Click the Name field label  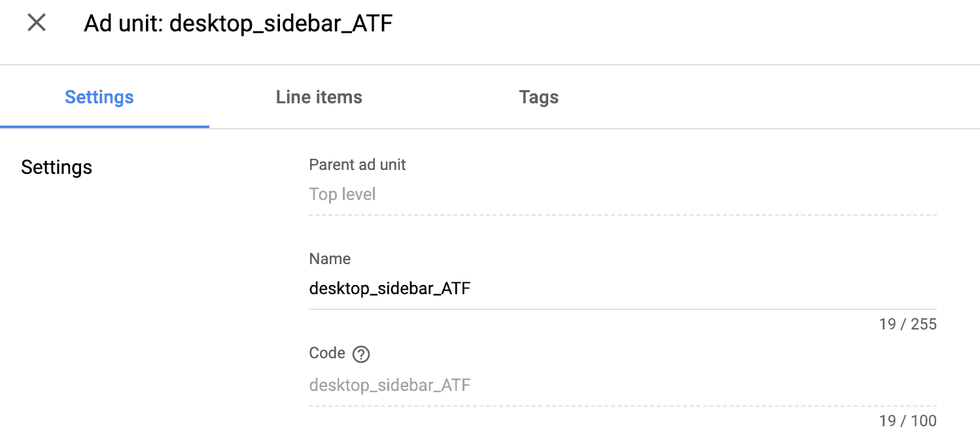330,259
